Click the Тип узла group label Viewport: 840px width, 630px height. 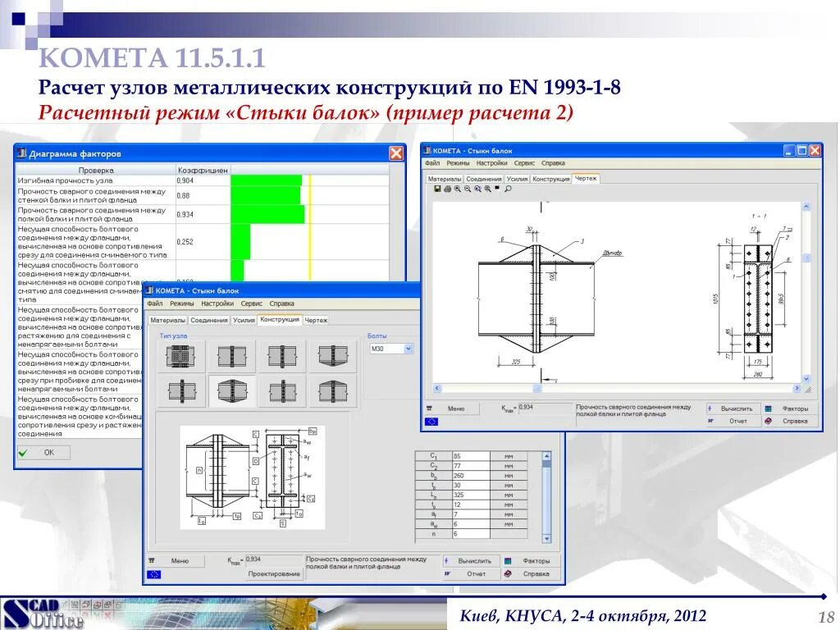pos(173,336)
